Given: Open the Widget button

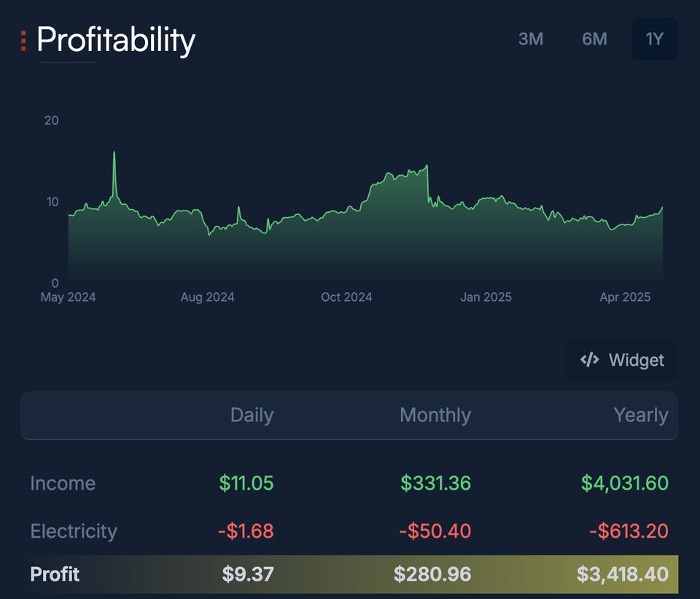Looking at the screenshot, I should (x=622, y=360).
